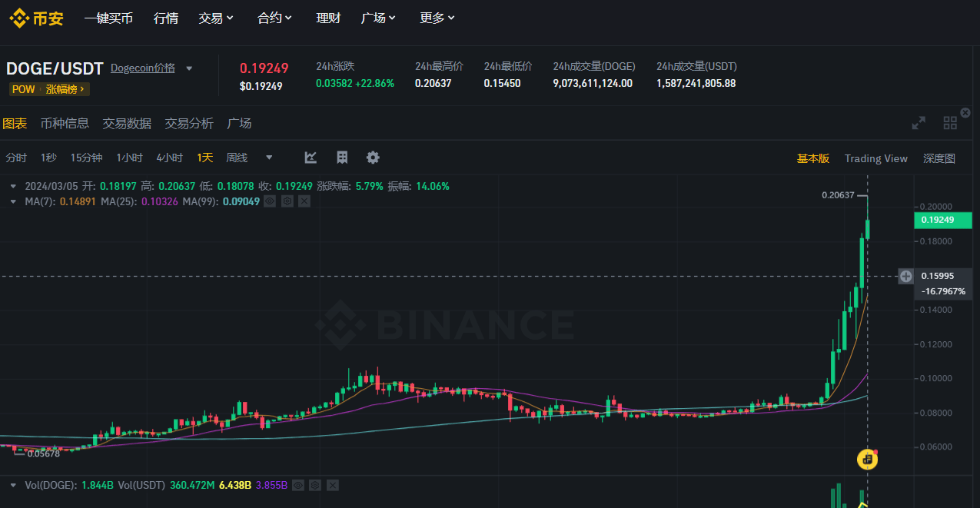
Task: Open the multi-chart grid layout icon
Action: [950, 123]
